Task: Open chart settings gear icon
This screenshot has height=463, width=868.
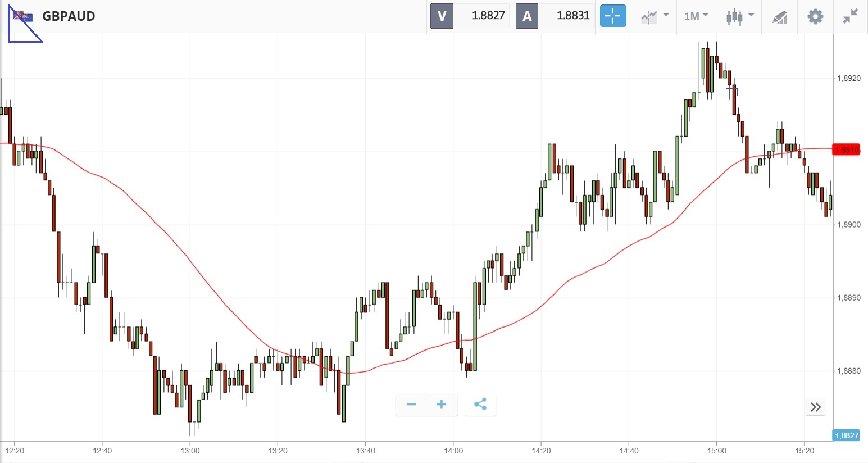Action: click(x=815, y=16)
